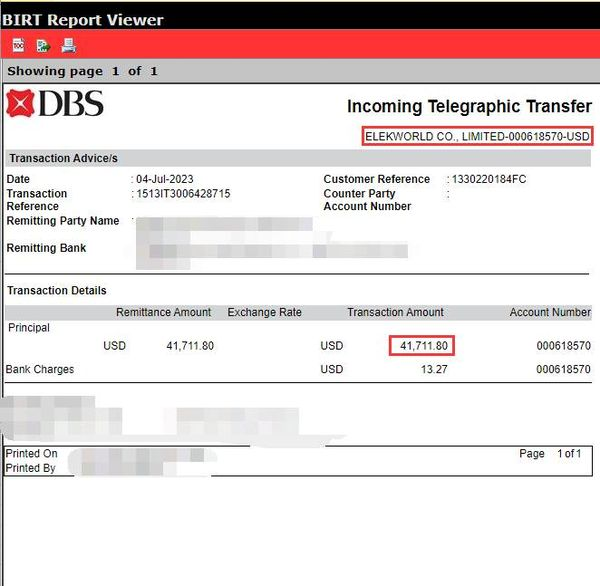Click the print report icon
Viewport: 600px width, 586px height.
(69, 46)
